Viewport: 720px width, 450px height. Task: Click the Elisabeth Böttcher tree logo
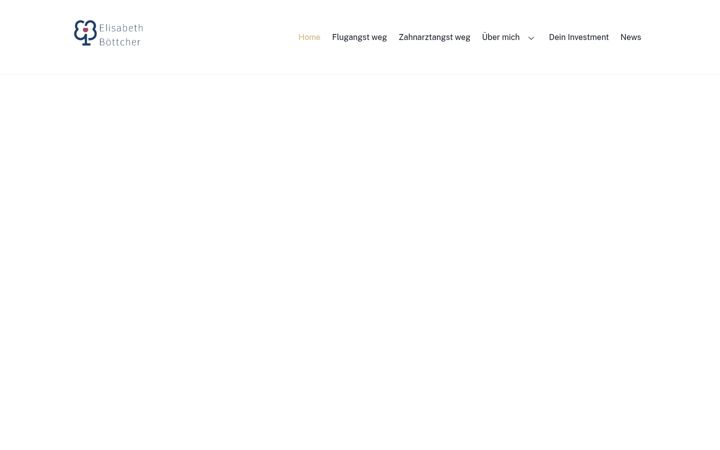pos(109,34)
